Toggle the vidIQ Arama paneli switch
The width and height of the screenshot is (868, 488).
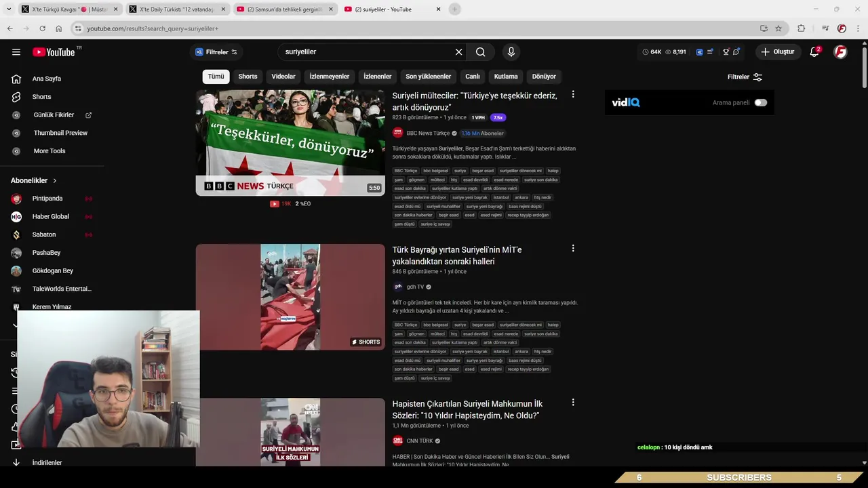coord(761,103)
